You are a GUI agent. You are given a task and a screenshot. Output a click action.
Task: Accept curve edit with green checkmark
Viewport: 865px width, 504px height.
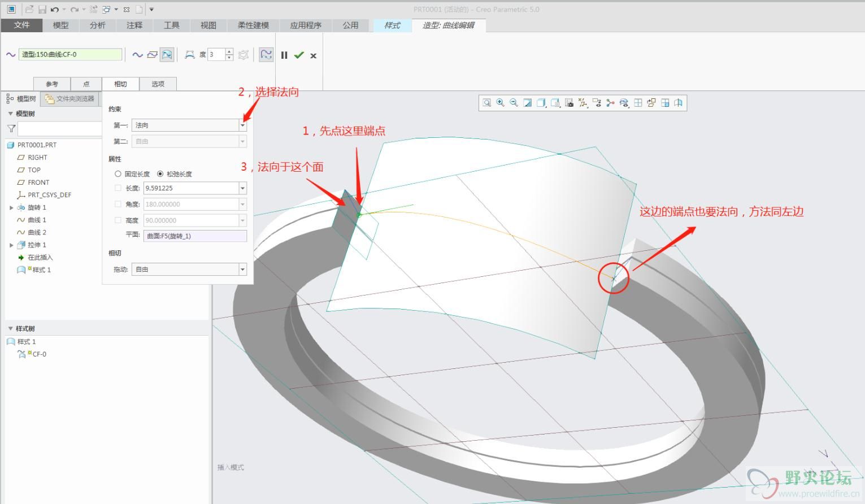[299, 55]
